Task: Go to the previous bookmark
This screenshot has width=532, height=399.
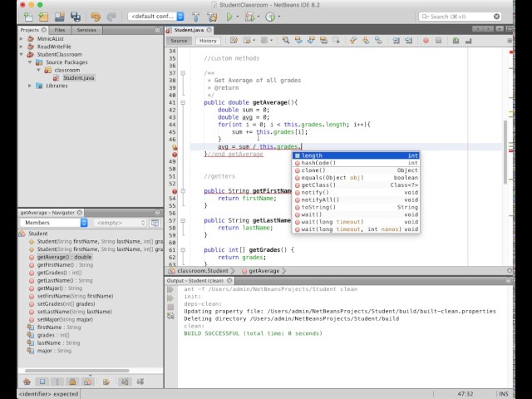Action: 353,41
